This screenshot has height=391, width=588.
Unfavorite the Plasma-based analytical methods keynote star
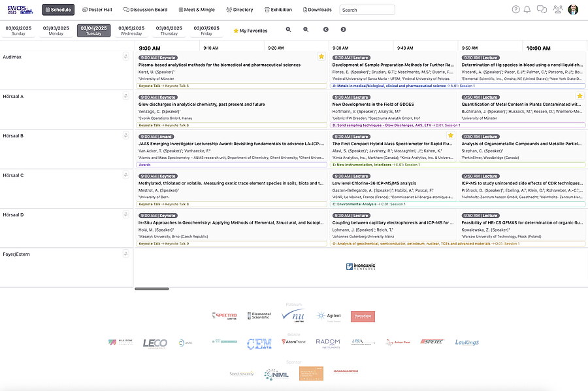(321, 57)
